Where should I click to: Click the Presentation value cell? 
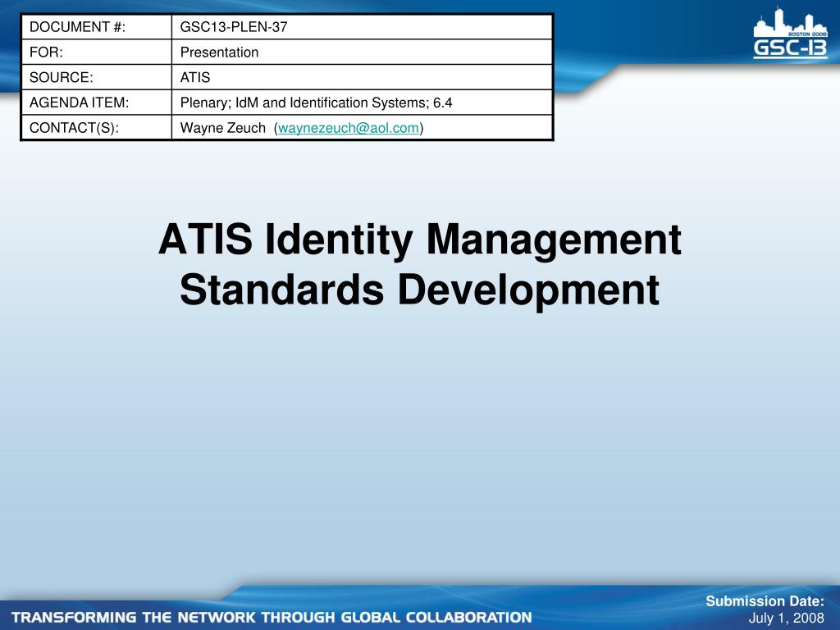(x=362, y=52)
